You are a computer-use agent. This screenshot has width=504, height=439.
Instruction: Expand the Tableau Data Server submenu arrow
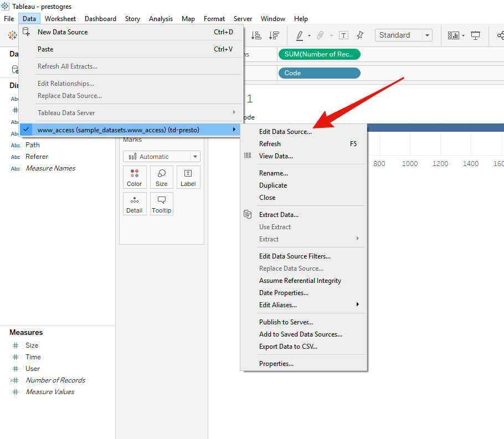pyautogui.click(x=234, y=112)
